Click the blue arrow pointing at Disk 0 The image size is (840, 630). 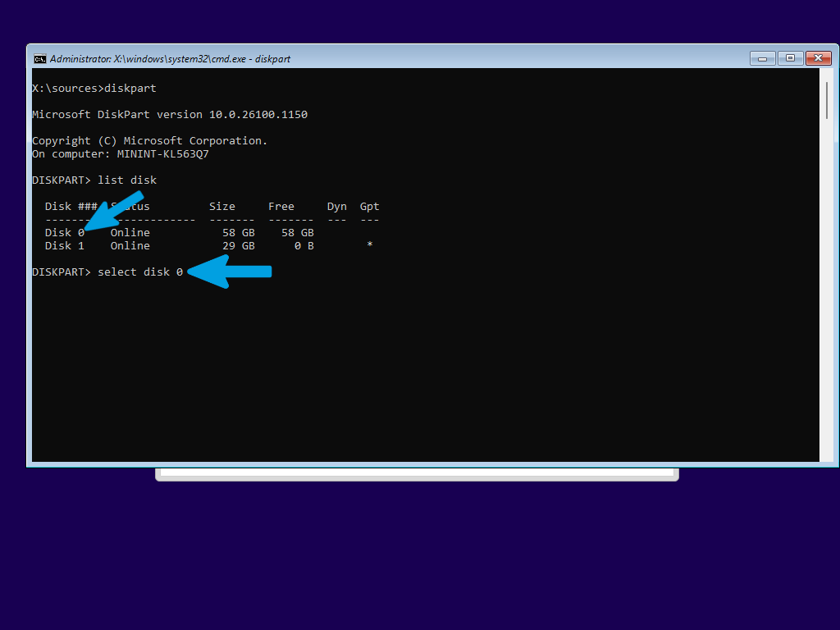(x=113, y=211)
